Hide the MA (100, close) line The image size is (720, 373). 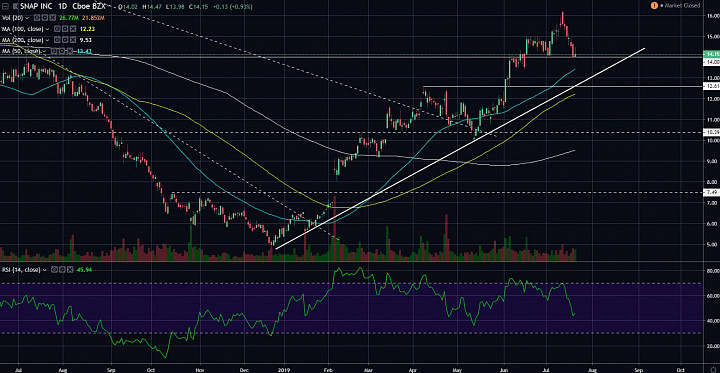pos(57,29)
